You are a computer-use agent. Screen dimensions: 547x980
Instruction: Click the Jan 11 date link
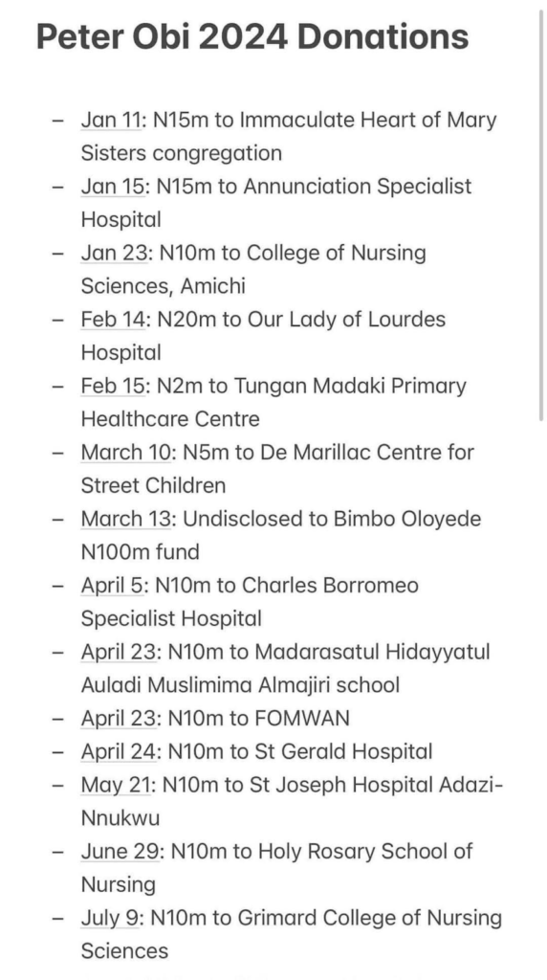(113, 120)
